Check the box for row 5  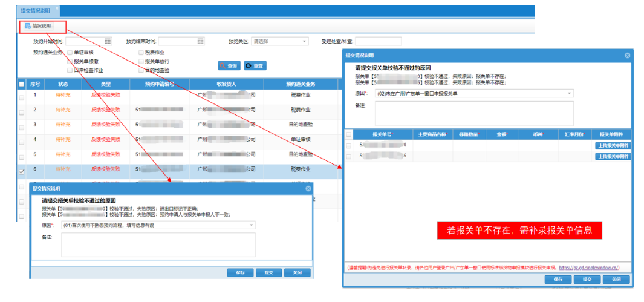pyautogui.click(x=21, y=157)
